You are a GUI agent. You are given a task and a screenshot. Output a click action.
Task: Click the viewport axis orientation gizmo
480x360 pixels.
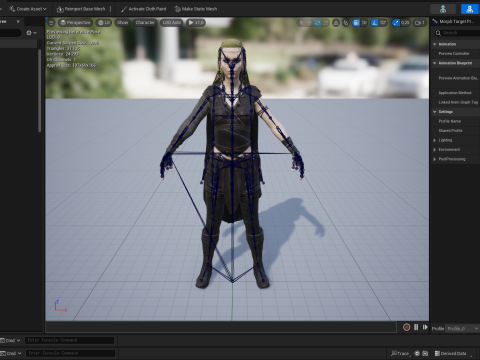pos(60,307)
